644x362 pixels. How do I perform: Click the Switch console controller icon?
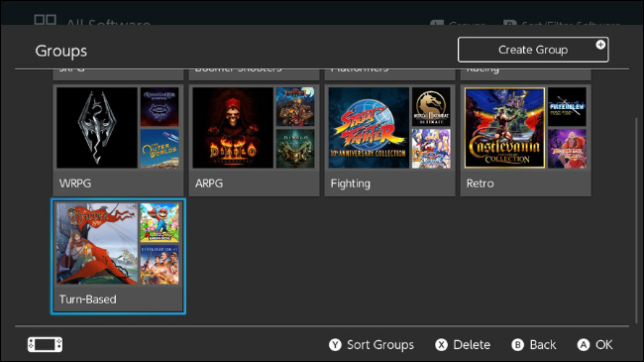click(46, 345)
